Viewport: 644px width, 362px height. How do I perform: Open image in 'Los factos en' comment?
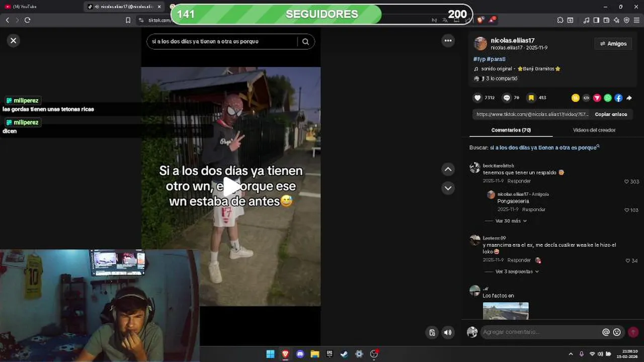pos(506,311)
